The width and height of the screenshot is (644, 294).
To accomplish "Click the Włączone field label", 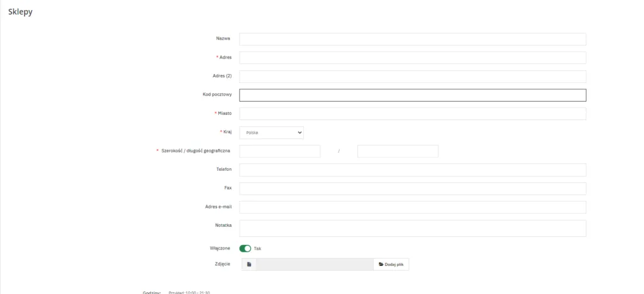I will (x=220, y=248).
